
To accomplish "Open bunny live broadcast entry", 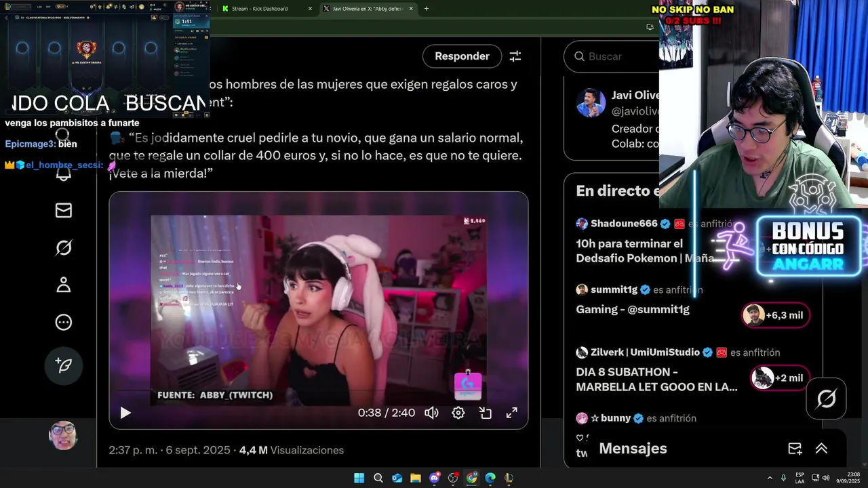I will tap(635, 418).
